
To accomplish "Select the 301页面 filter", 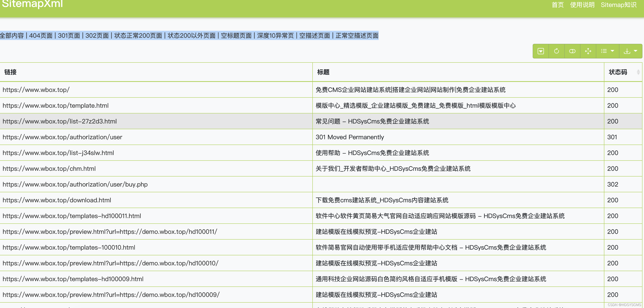I will (x=69, y=36).
